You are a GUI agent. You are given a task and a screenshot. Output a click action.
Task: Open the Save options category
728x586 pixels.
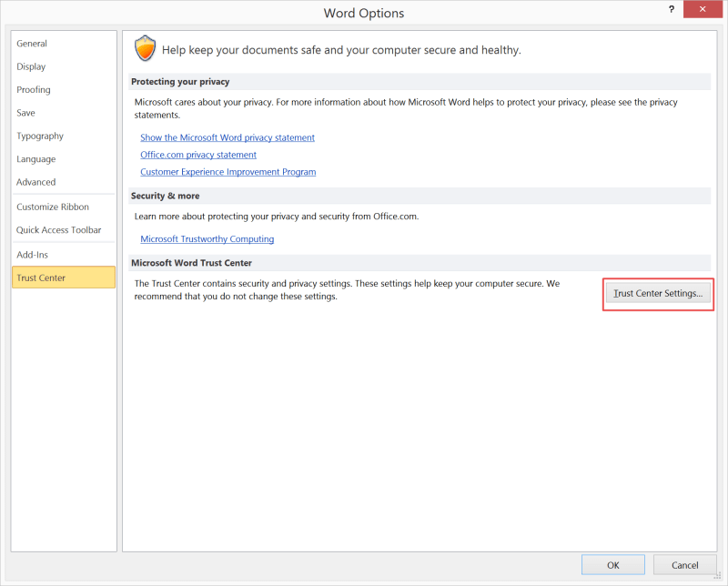coord(26,114)
